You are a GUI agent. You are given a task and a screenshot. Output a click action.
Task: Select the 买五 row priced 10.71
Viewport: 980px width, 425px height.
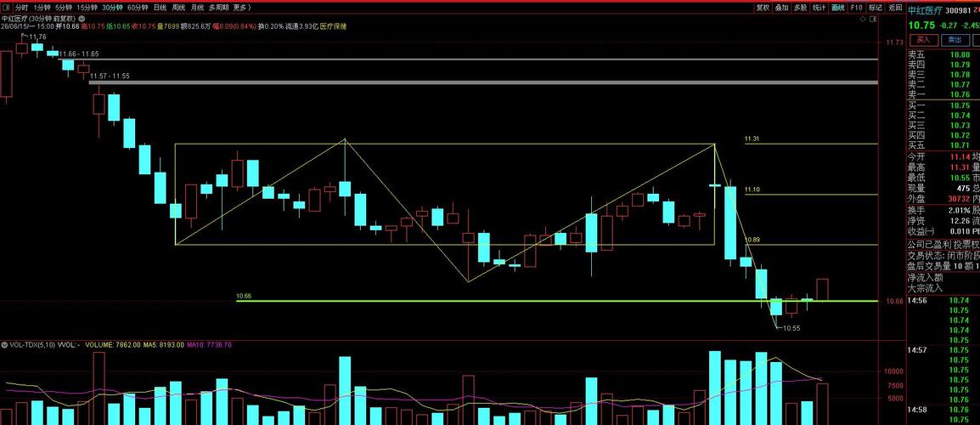coord(943,145)
